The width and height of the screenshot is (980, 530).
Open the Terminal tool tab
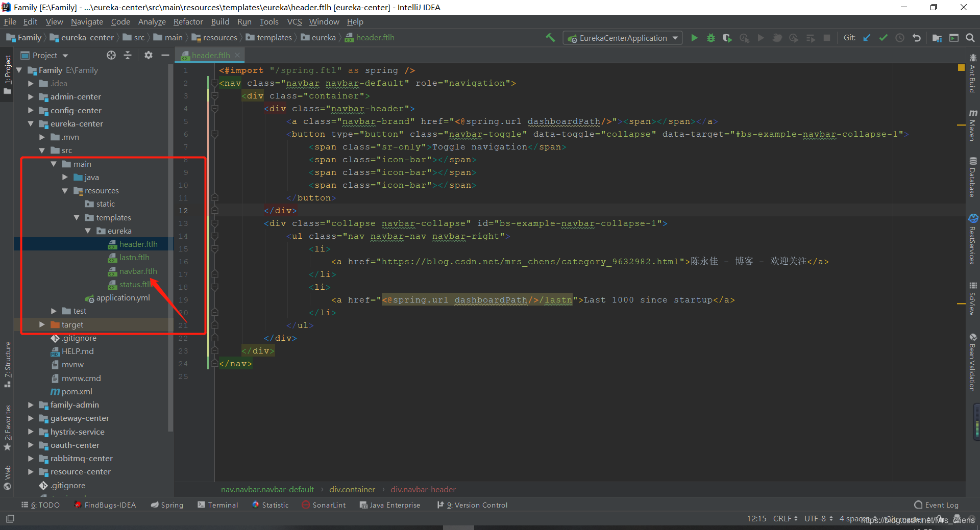click(218, 505)
